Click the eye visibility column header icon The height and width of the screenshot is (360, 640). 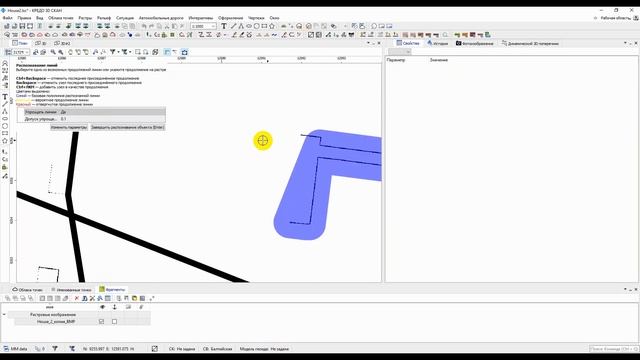[102, 307]
